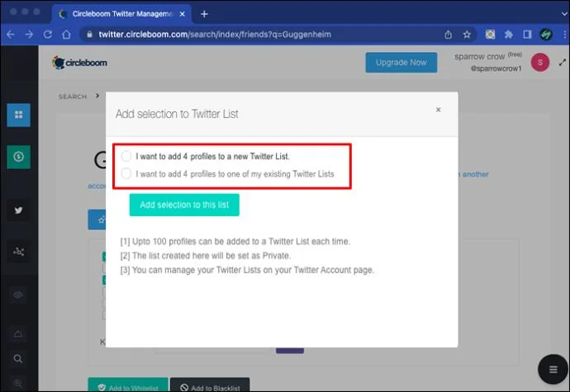Viewport: 570px width, 392px height.
Task: Open the sparrow crow account avatar menu
Action: point(539,63)
